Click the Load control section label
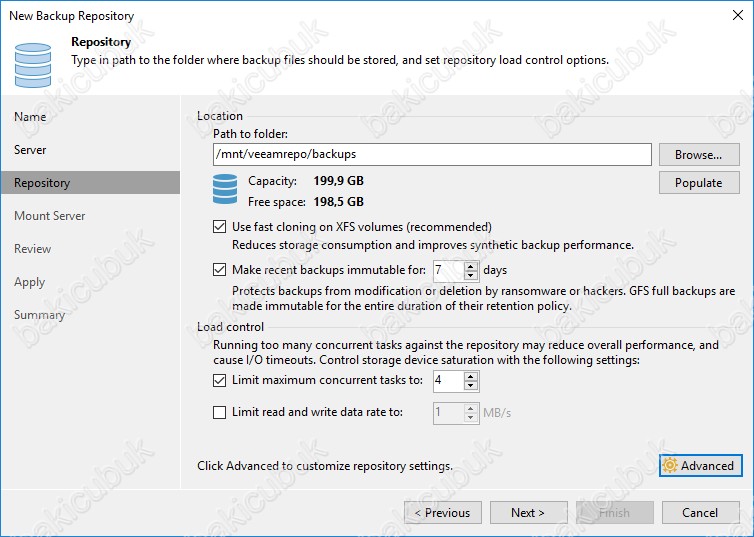This screenshot has width=754, height=537. (x=230, y=327)
